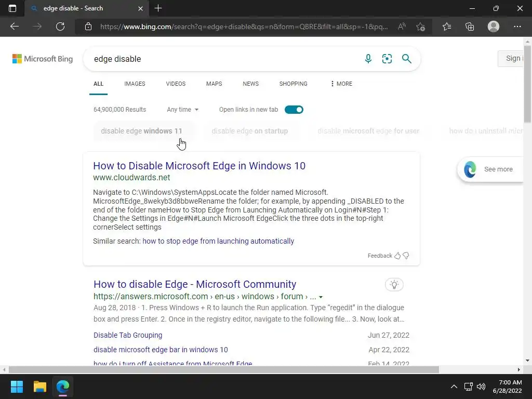The width and height of the screenshot is (532, 399).
Task: Click the lightbulb insights icon
Action: (394, 285)
